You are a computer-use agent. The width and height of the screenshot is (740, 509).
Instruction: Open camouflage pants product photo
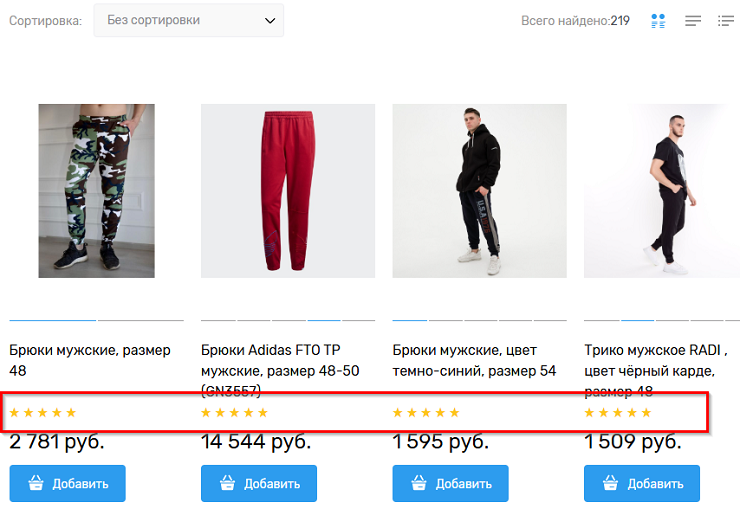96,191
